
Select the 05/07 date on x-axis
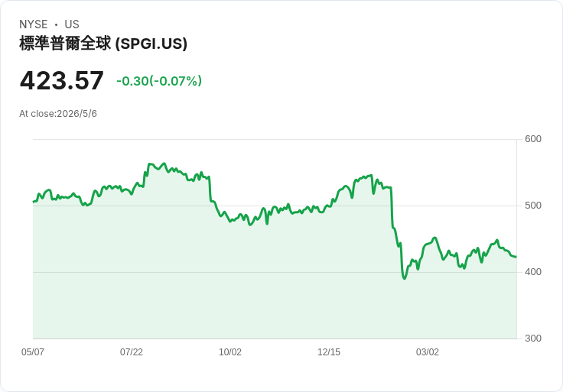point(33,352)
